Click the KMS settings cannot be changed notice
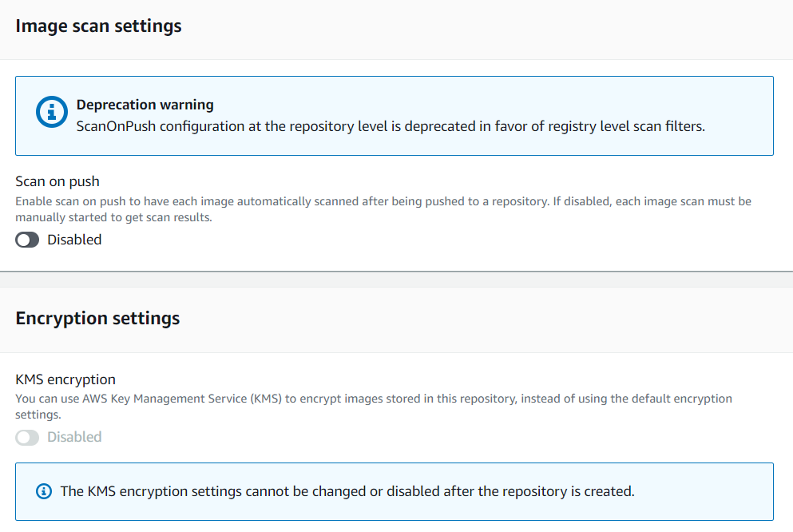Viewport: 793px width, 532px height. (347, 491)
